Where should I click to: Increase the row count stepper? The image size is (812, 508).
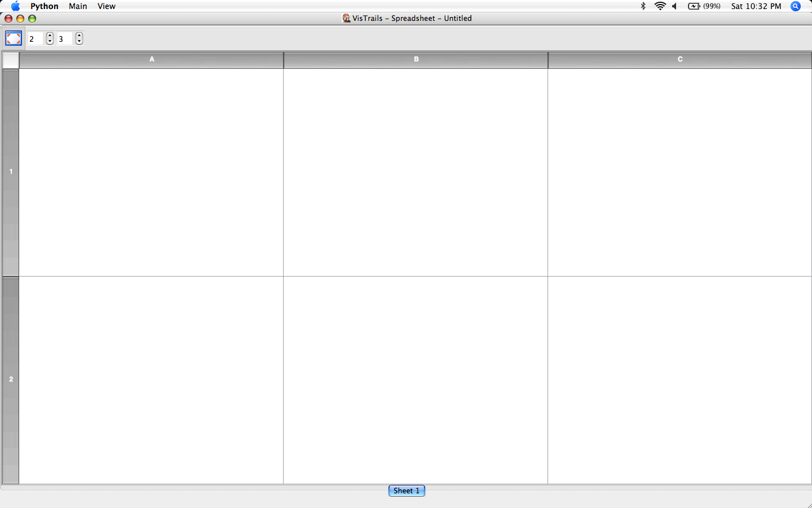(x=50, y=36)
